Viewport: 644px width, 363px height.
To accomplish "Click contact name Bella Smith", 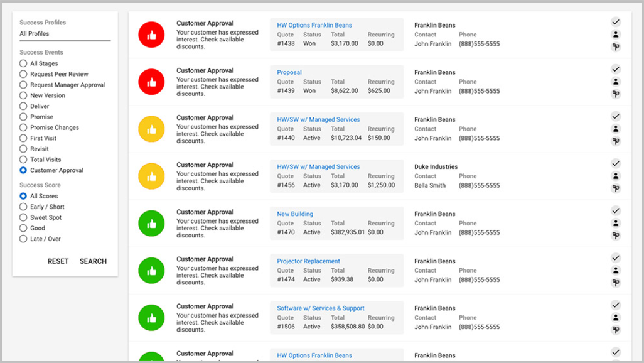I will (429, 185).
